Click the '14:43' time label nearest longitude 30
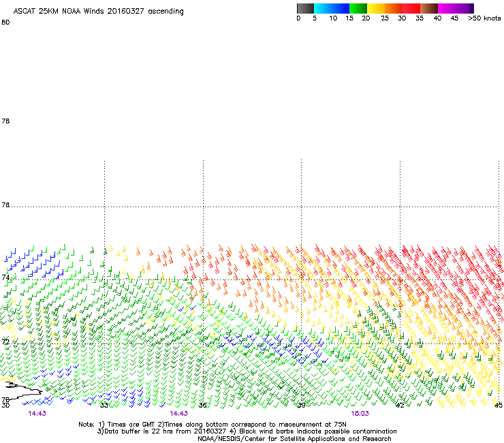This screenshot has width=504, height=443. [37, 414]
